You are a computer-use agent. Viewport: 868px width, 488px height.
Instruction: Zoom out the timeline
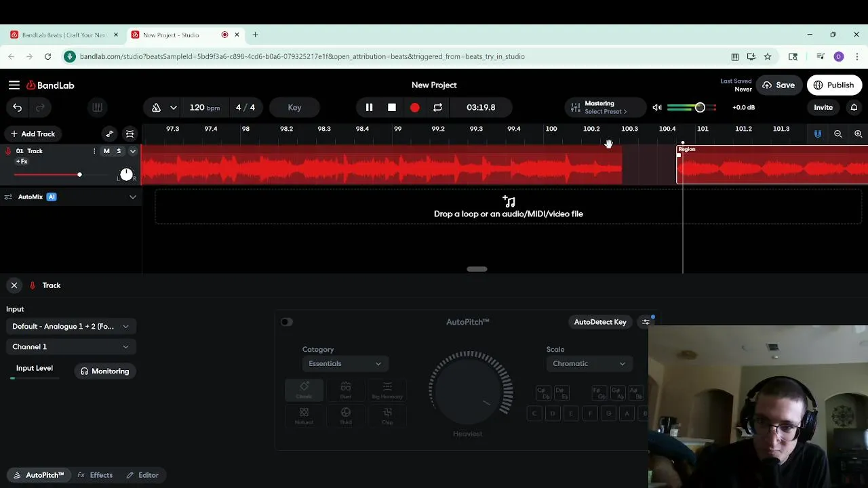(x=838, y=134)
